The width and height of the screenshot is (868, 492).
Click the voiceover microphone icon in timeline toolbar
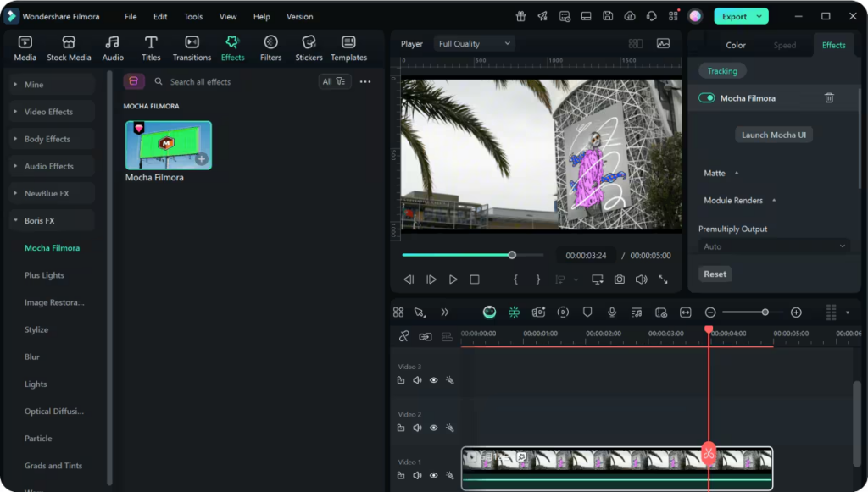pyautogui.click(x=612, y=312)
